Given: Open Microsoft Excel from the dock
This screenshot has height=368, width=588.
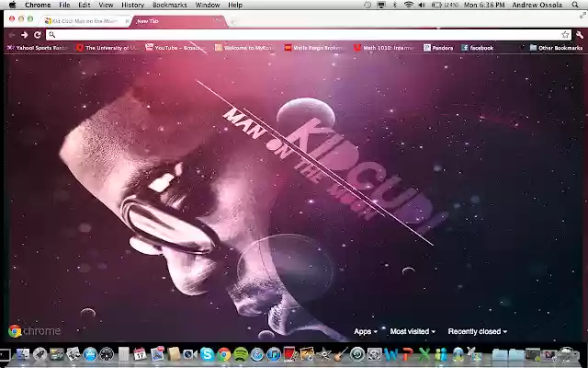Looking at the screenshot, I should pyautogui.click(x=424, y=354).
